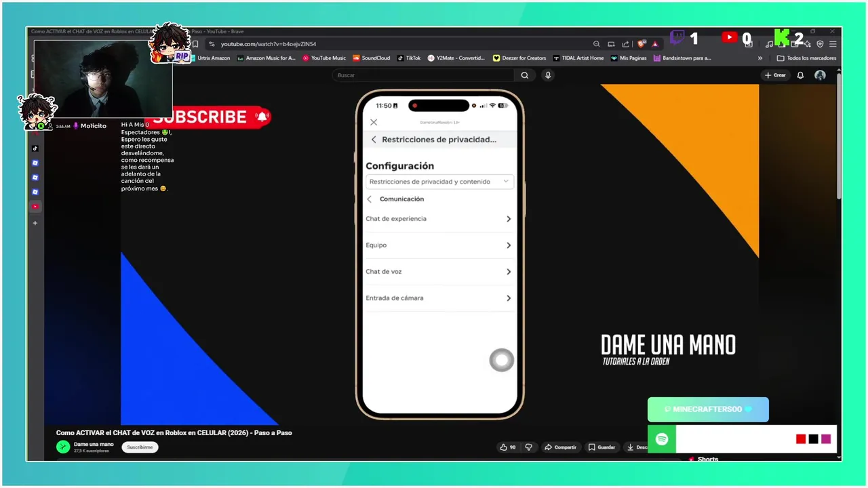
Task: Open YouTube notifications bell
Action: coord(800,75)
